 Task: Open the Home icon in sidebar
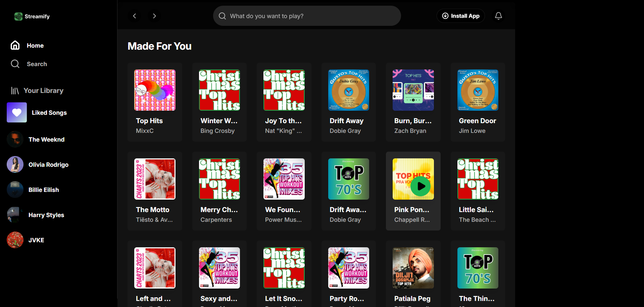point(15,45)
